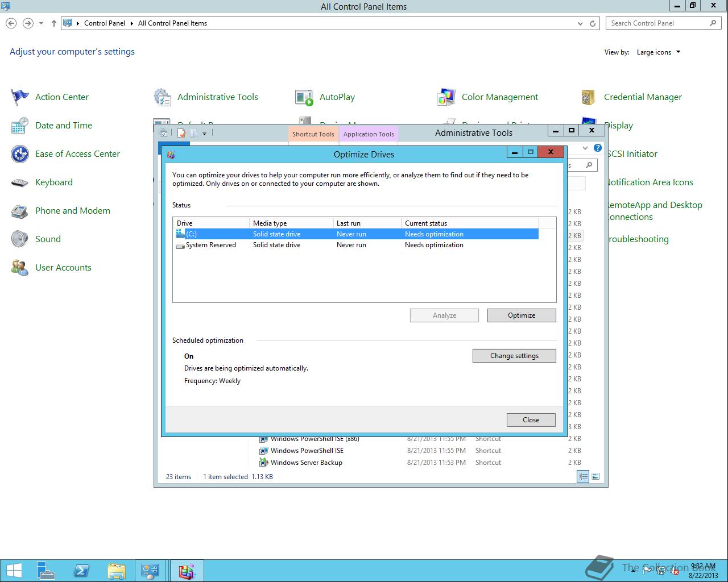Switch to Optimize Drives taskbar button
The height and width of the screenshot is (582, 728).
(x=187, y=571)
